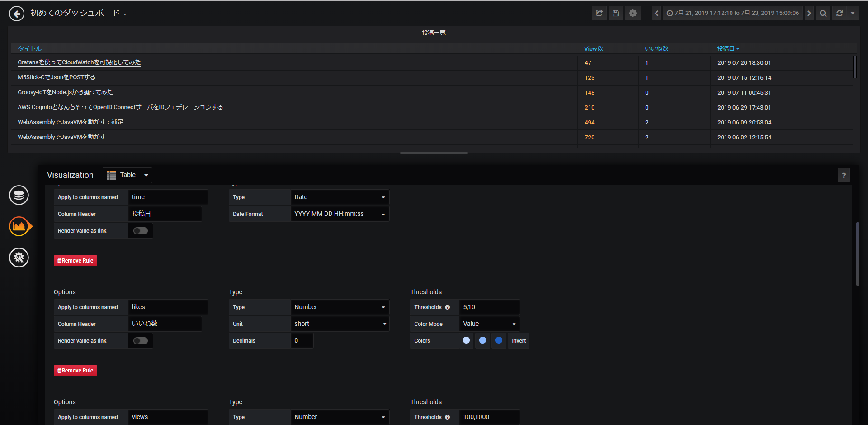Refresh the dashboard
This screenshot has height=425, width=868.
click(x=840, y=13)
